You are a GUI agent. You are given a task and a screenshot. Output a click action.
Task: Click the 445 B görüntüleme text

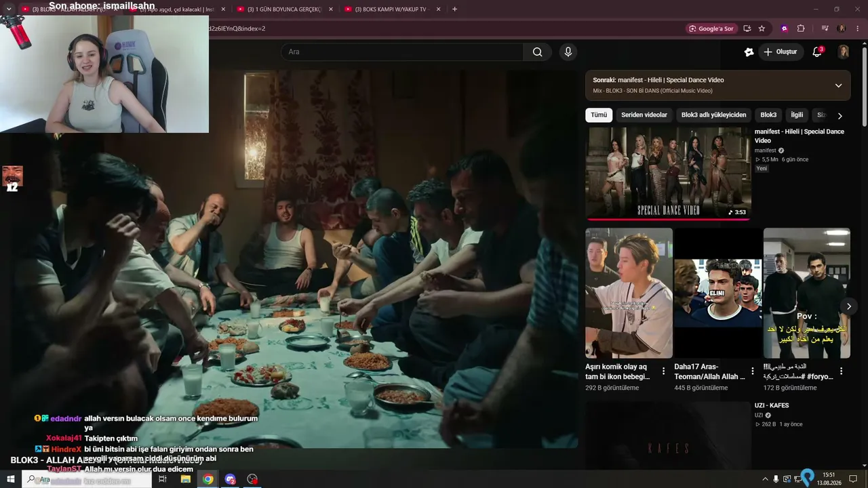(701, 388)
